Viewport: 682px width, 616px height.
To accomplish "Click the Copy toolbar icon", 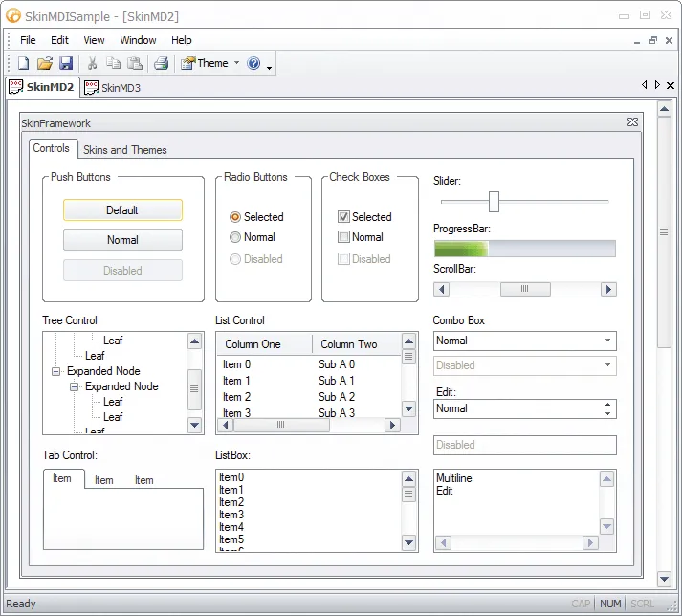I will click(x=114, y=63).
